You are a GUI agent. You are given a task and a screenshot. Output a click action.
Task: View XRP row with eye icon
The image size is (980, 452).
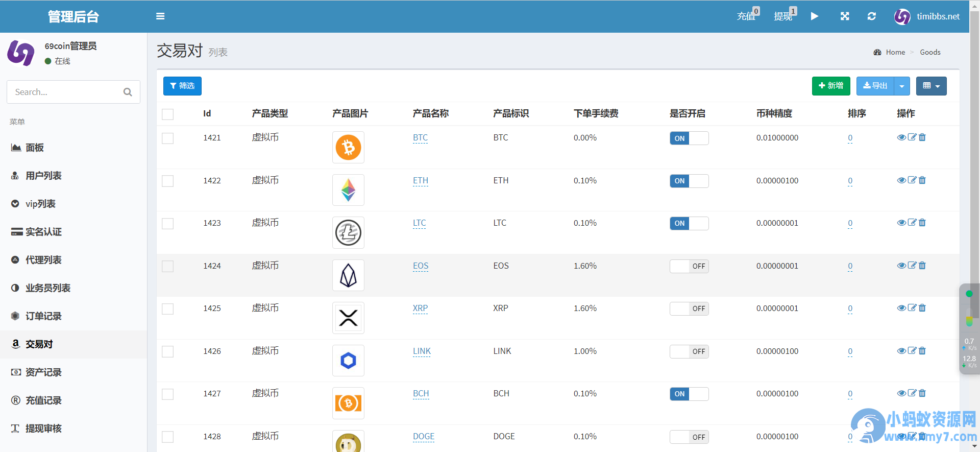(901, 308)
